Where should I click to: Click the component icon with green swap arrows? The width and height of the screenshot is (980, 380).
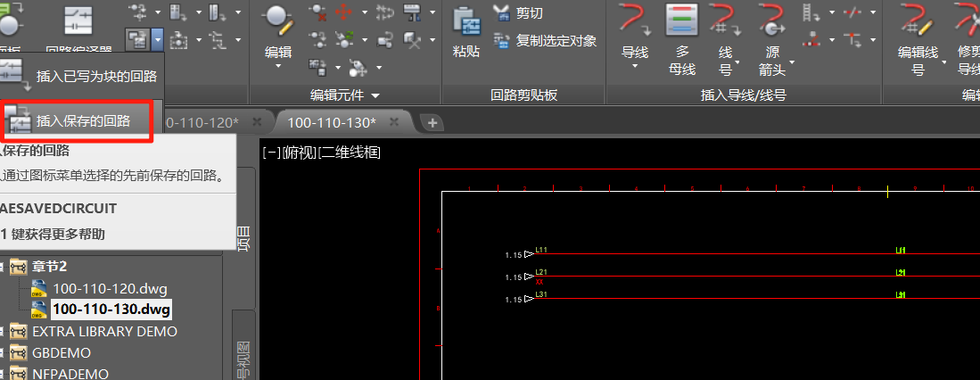point(343,40)
